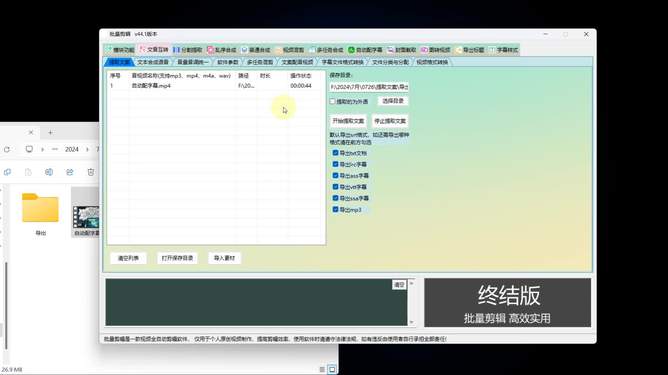This screenshot has height=375, width=668.
Task: Click the 导入素材 button
Action: (x=225, y=258)
